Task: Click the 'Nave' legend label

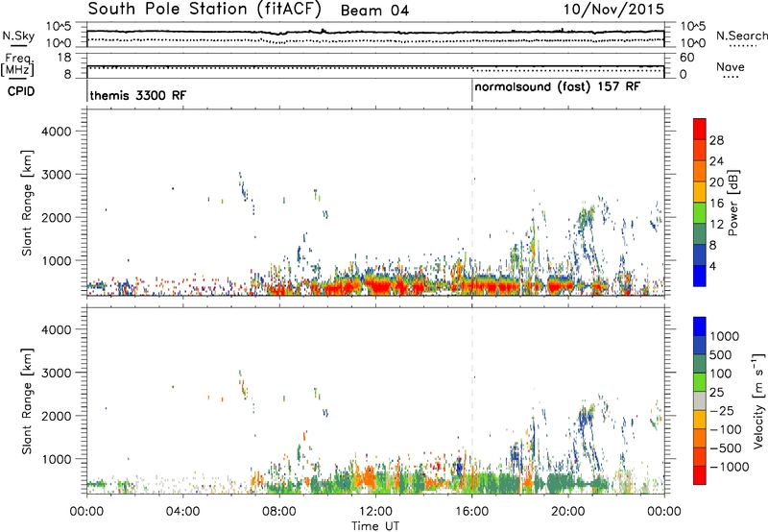Action: [731, 66]
